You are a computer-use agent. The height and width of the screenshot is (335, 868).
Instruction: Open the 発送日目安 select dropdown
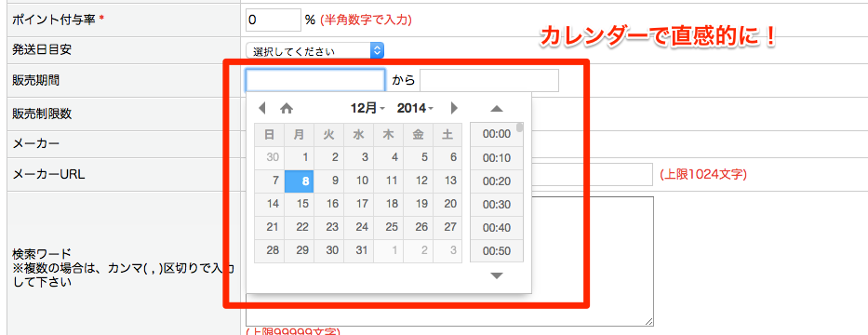(315, 51)
